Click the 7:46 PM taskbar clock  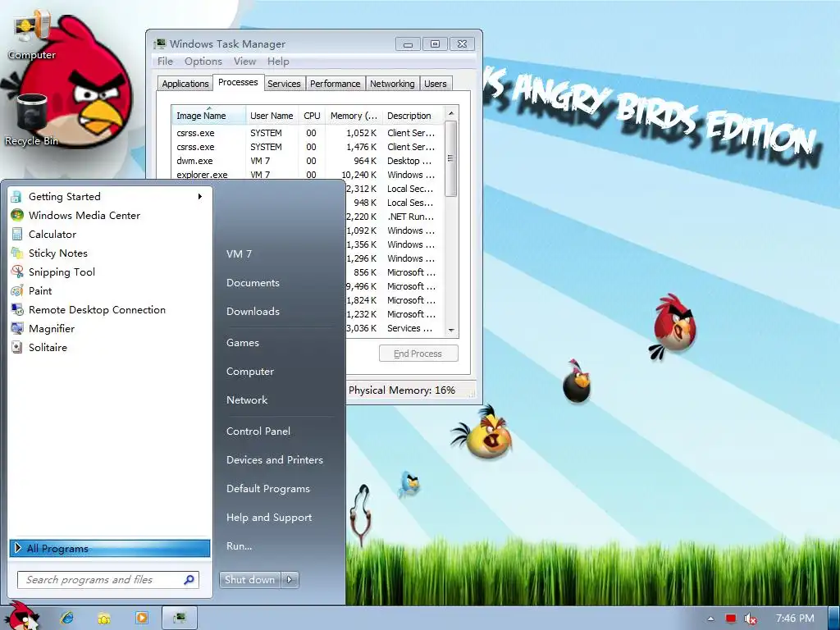tap(795, 619)
